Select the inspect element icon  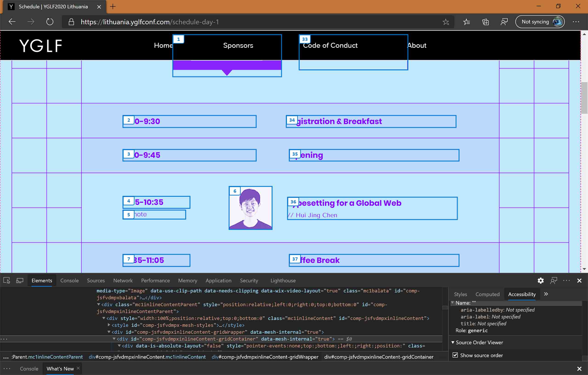click(x=6, y=280)
